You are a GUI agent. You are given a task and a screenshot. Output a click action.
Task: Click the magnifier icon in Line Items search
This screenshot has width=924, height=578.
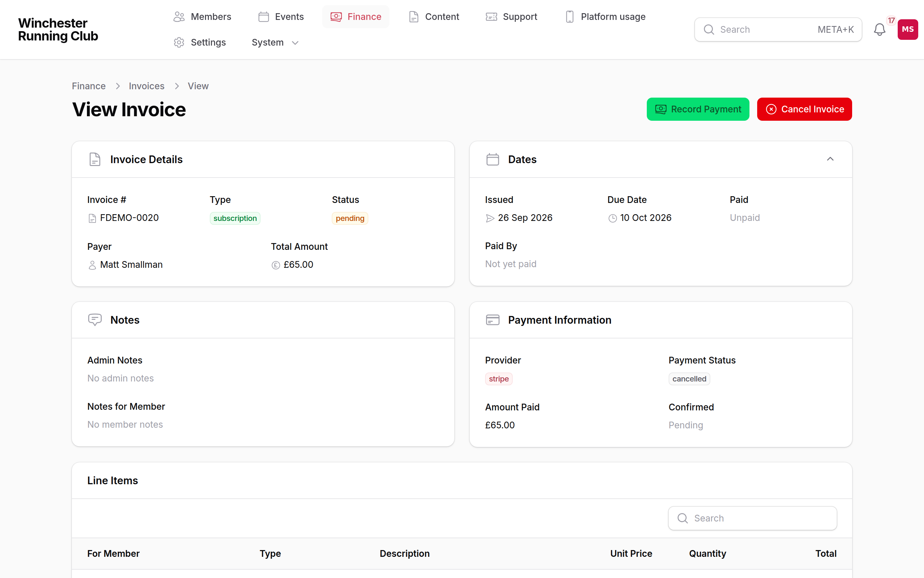click(682, 518)
